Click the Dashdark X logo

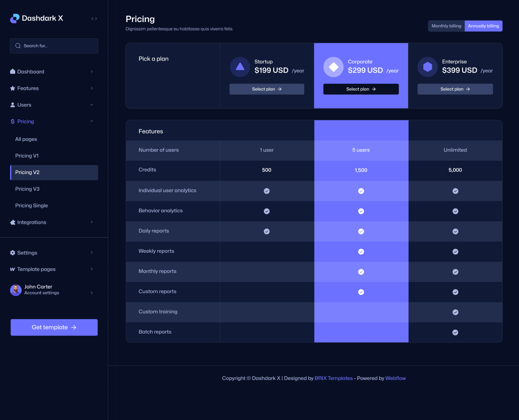point(37,18)
